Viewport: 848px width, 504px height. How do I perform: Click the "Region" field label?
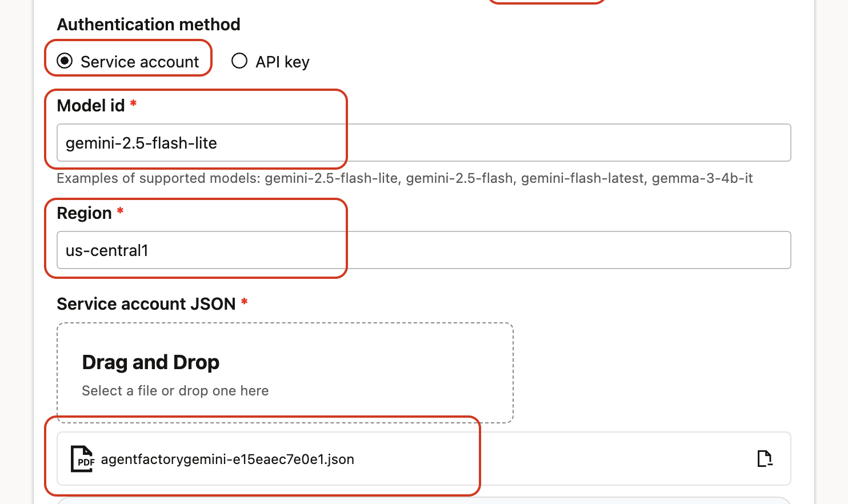pos(84,213)
